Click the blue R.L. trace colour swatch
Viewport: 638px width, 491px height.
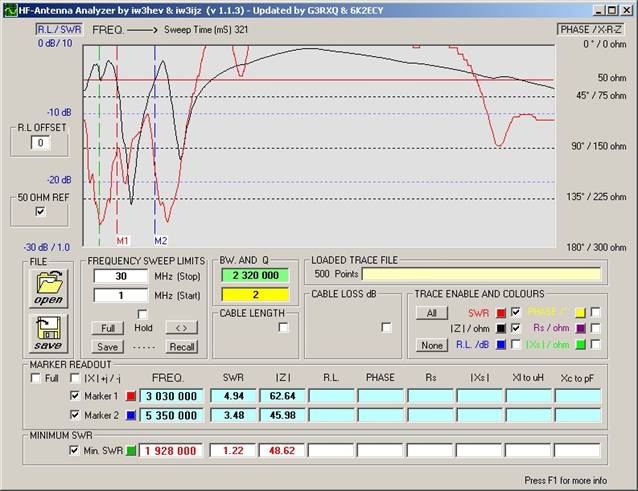(500, 345)
